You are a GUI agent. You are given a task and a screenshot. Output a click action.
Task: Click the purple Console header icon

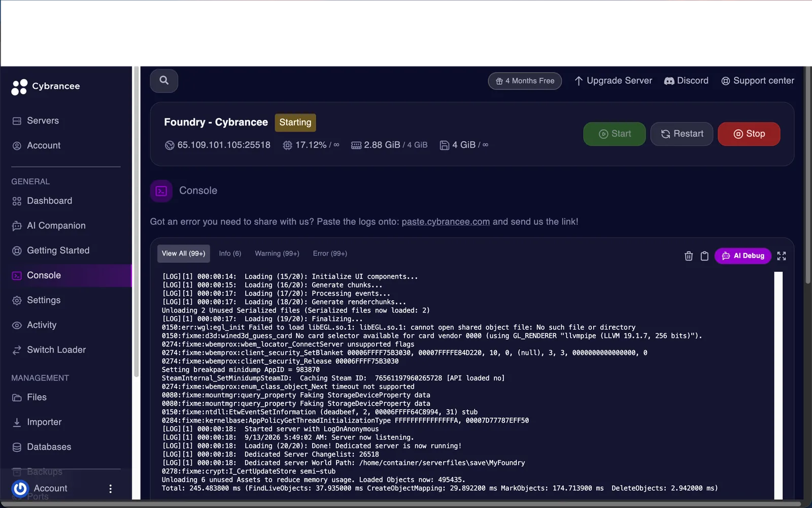coord(161,191)
